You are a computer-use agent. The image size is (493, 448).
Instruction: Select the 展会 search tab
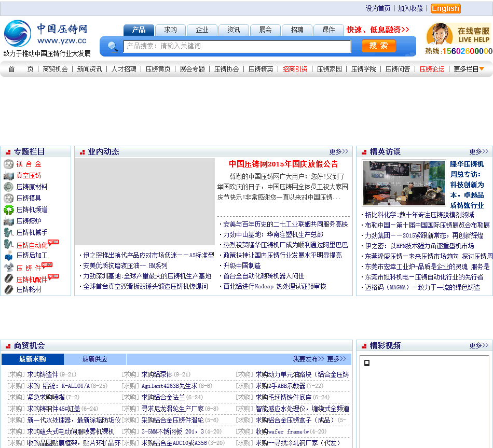point(265,30)
